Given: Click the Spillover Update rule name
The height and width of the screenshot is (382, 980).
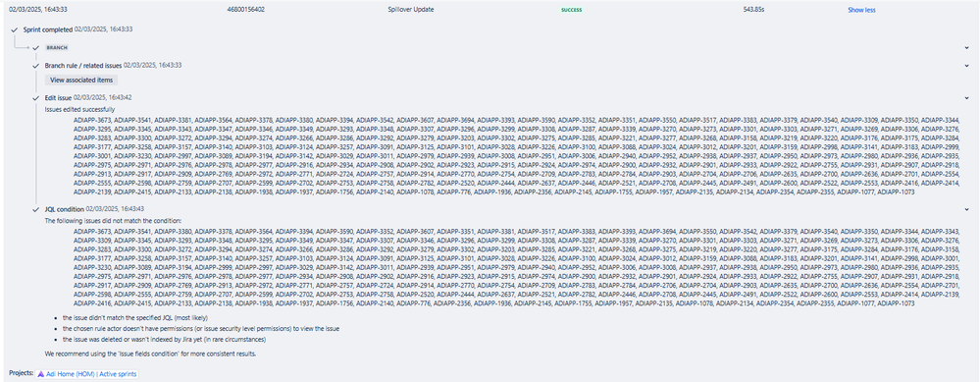Looking at the screenshot, I should [x=411, y=10].
